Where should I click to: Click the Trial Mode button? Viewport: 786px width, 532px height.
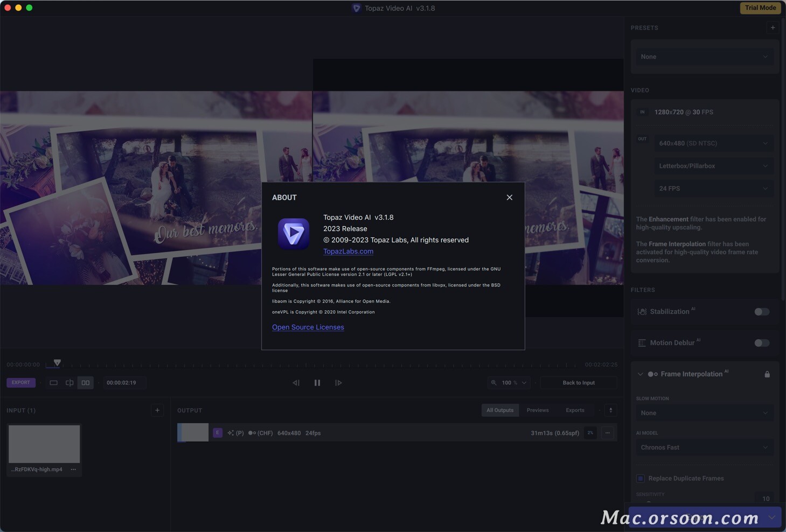tap(760, 8)
